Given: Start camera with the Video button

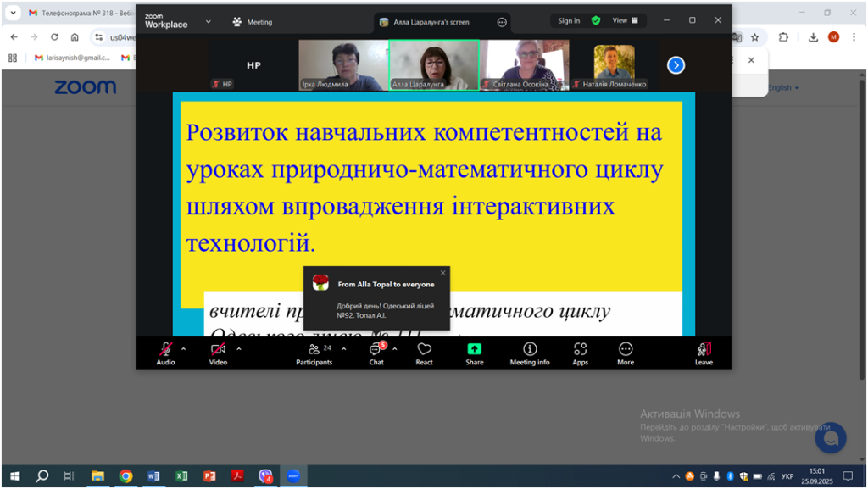Looking at the screenshot, I should tap(218, 353).
